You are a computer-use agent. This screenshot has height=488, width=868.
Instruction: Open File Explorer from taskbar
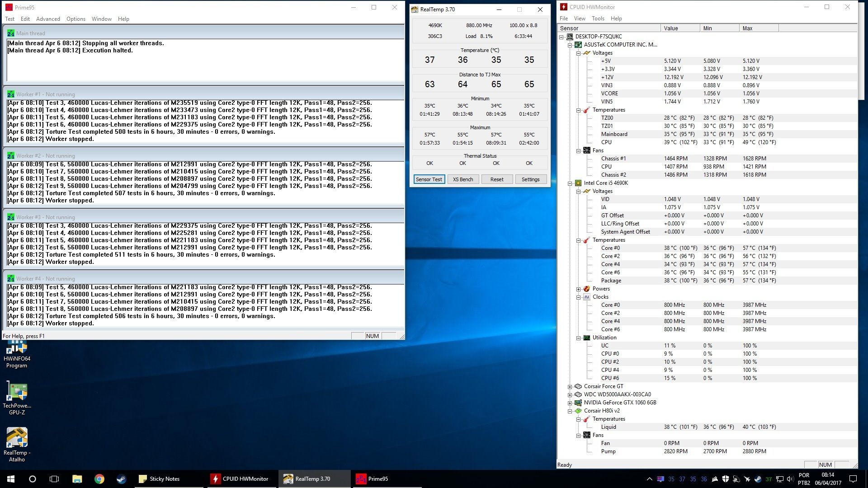click(x=77, y=479)
